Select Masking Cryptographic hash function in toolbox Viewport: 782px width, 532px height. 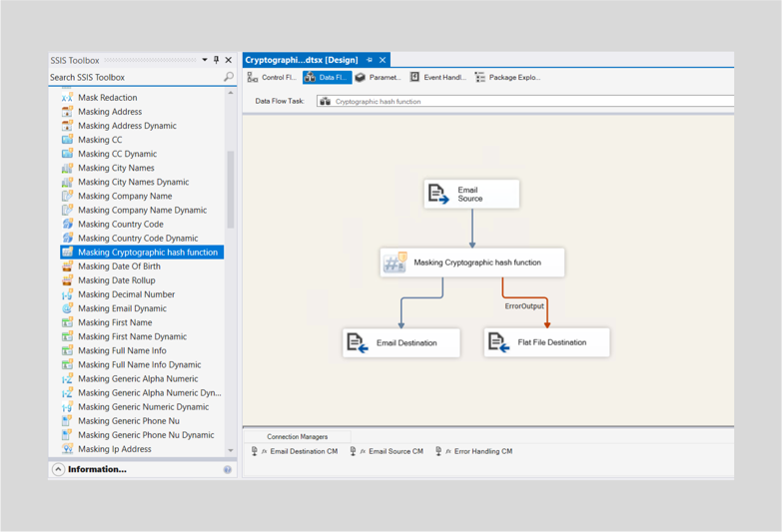pyautogui.click(x=147, y=253)
